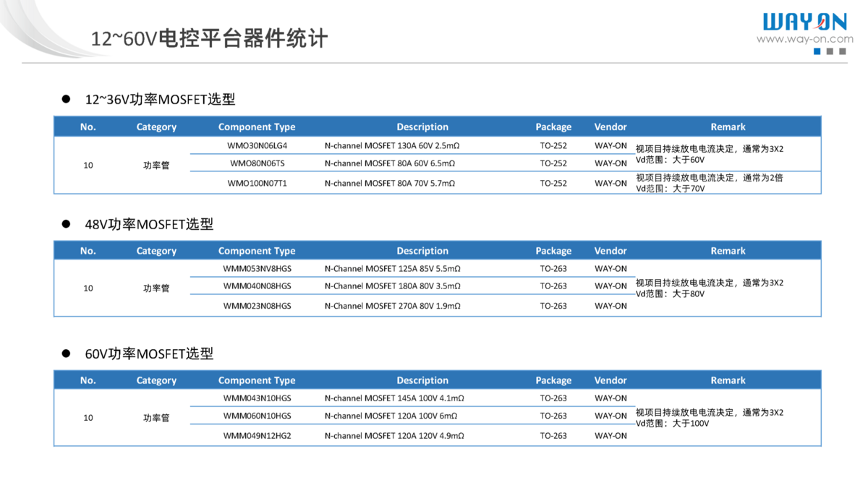The height and width of the screenshot is (488, 868).
Task: Click the WAYON logo in the corner
Action: 804,22
